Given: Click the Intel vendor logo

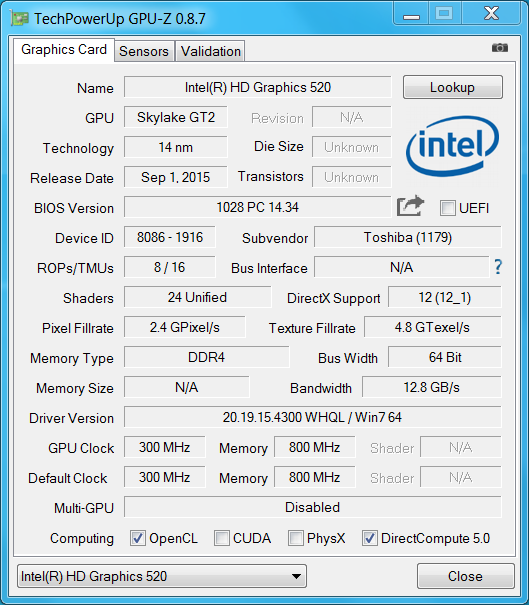Looking at the screenshot, I should pos(452,146).
